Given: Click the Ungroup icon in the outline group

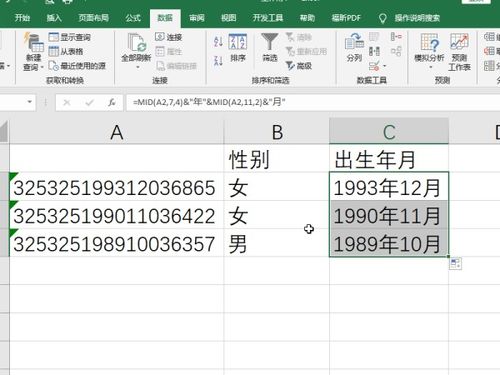Looking at the screenshot, I should [x=490, y=51].
